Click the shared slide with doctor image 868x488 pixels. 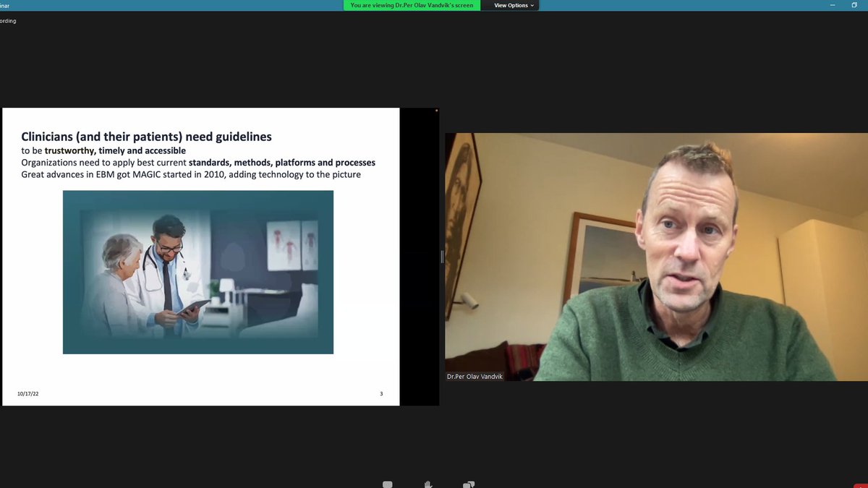point(201,257)
